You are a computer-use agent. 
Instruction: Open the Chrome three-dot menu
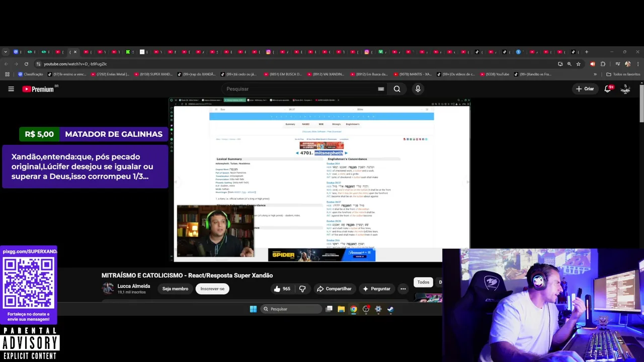[x=637, y=64]
